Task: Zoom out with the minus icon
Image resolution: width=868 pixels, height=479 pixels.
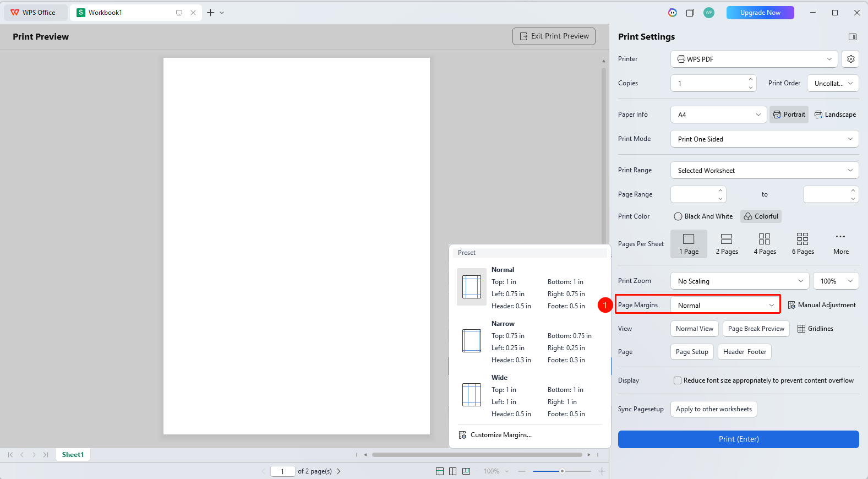Action: (522, 471)
